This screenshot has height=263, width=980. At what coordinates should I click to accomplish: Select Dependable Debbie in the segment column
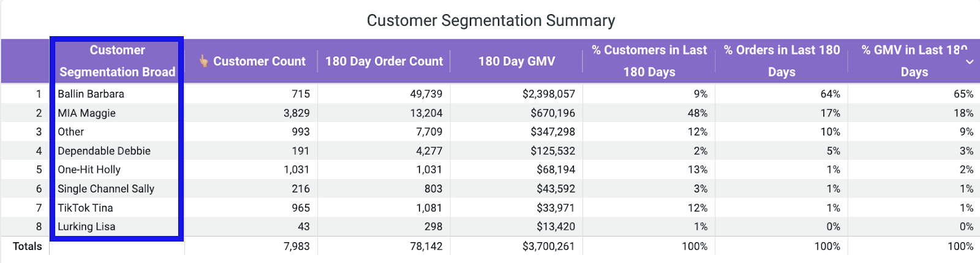[104, 151]
